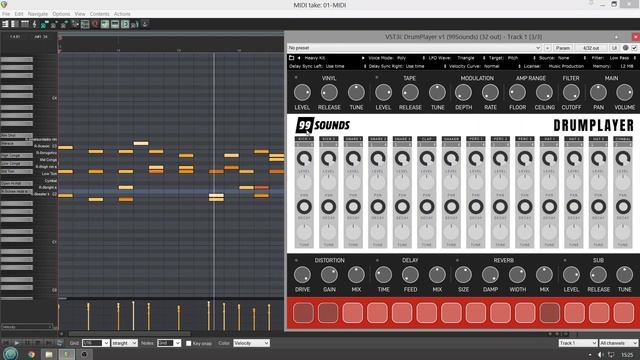The height and width of the screenshot is (360, 640).
Task: Open the Velocity lane selector dropdown
Action: pos(27,327)
